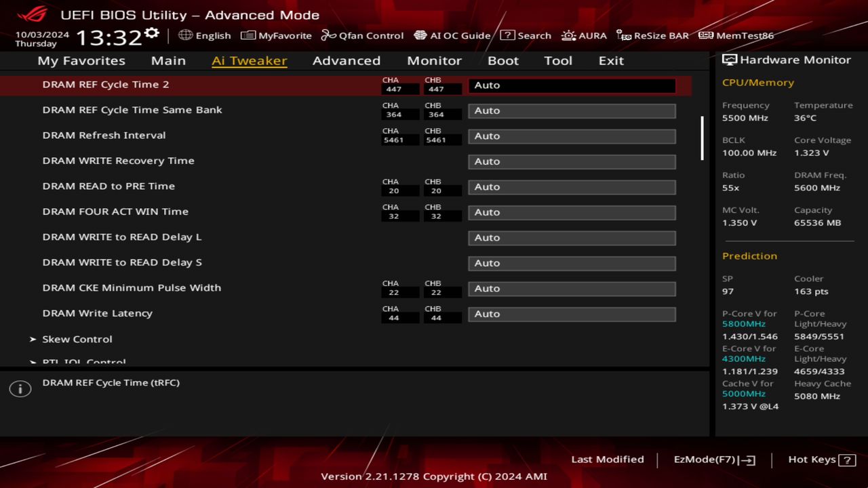Click the 5000MHz Cache text

pyautogui.click(x=744, y=394)
